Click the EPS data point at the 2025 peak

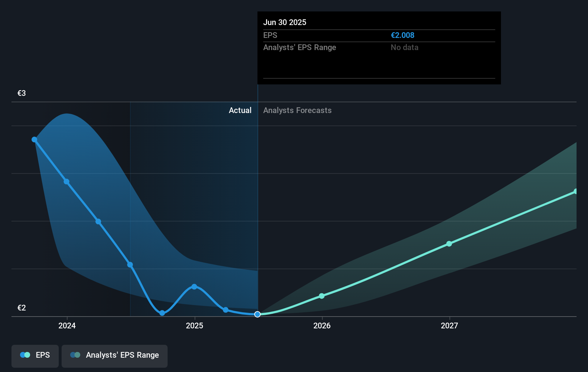click(194, 287)
